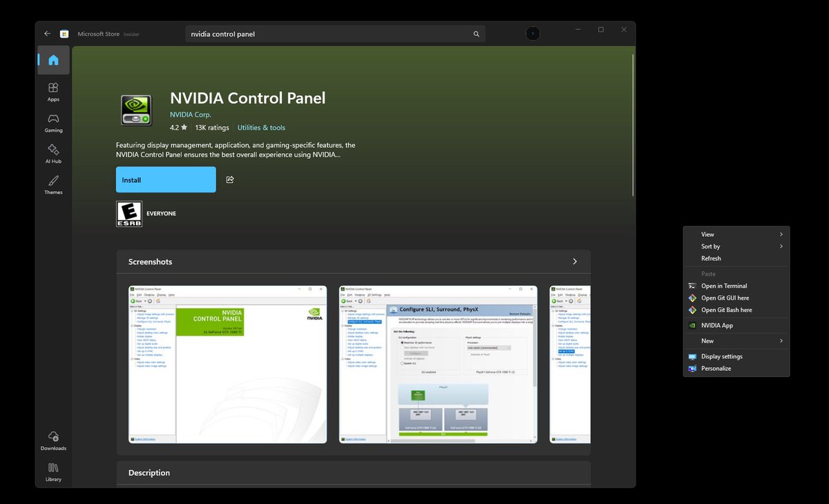This screenshot has width=829, height=504.
Task: Open the user profile avatar
Action: (533, 33)
